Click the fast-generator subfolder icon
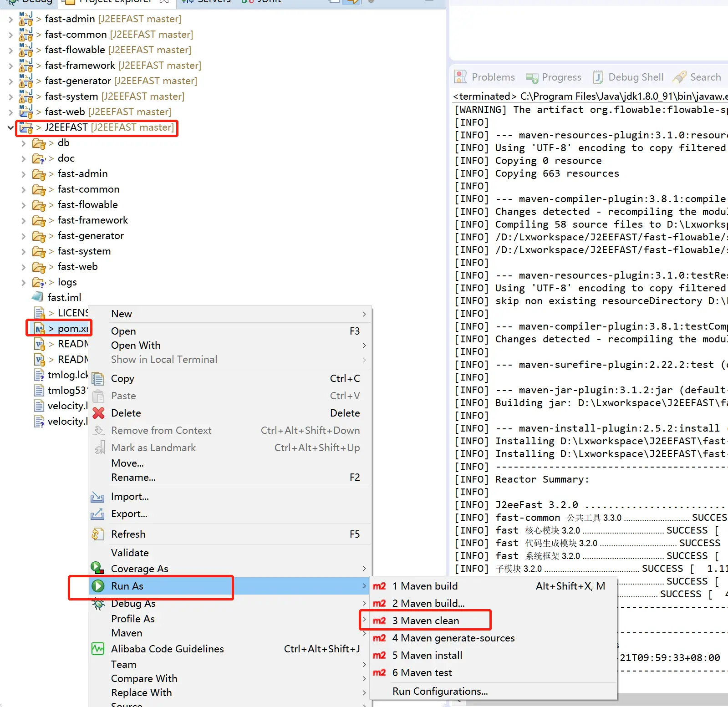The height and width of the screenshot is (707, 728). 39,236
